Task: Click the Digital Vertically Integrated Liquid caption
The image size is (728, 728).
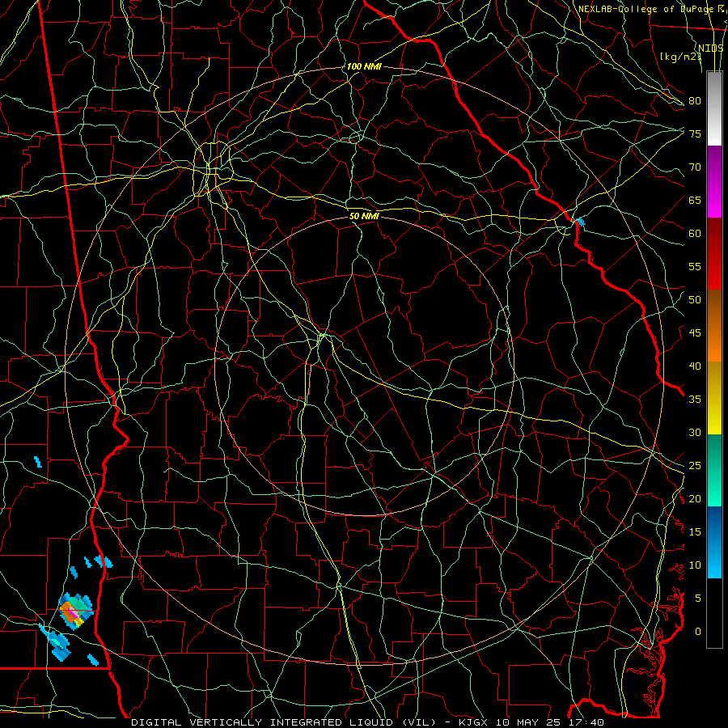Action: point(284,722)
